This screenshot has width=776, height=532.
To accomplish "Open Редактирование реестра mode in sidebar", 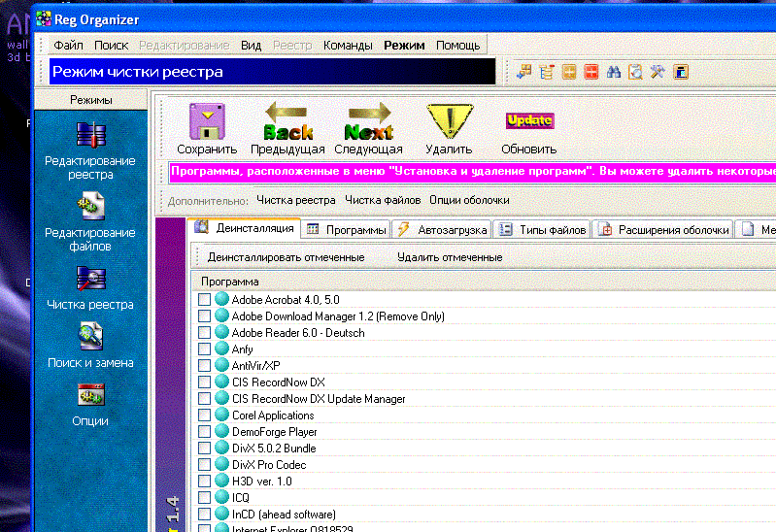I will click(x=90, y=150).
